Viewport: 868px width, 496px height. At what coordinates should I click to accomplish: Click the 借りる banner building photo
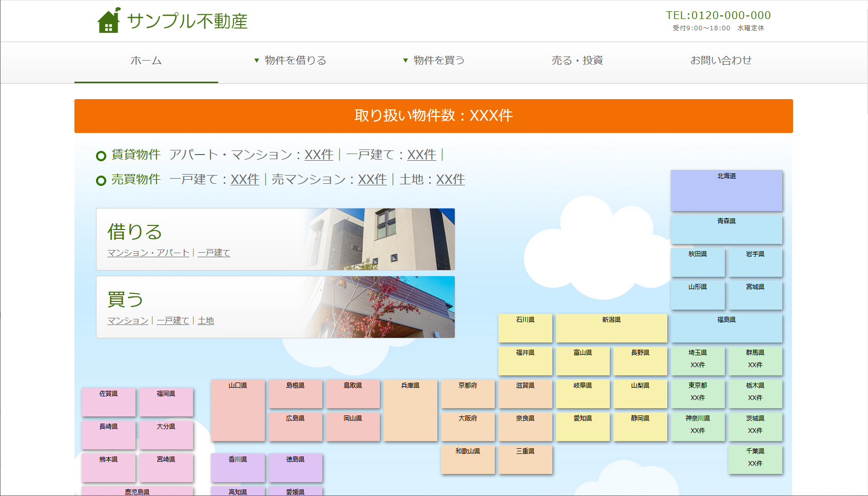tap(380, 239)
